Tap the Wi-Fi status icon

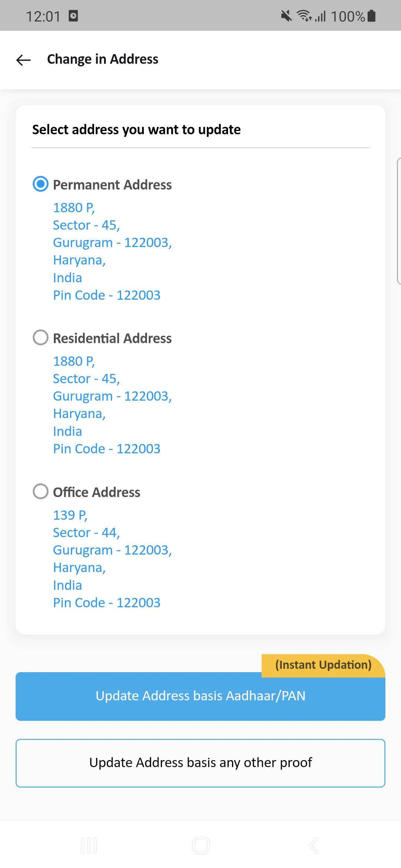pyautogui.click(x=304, y=16)
